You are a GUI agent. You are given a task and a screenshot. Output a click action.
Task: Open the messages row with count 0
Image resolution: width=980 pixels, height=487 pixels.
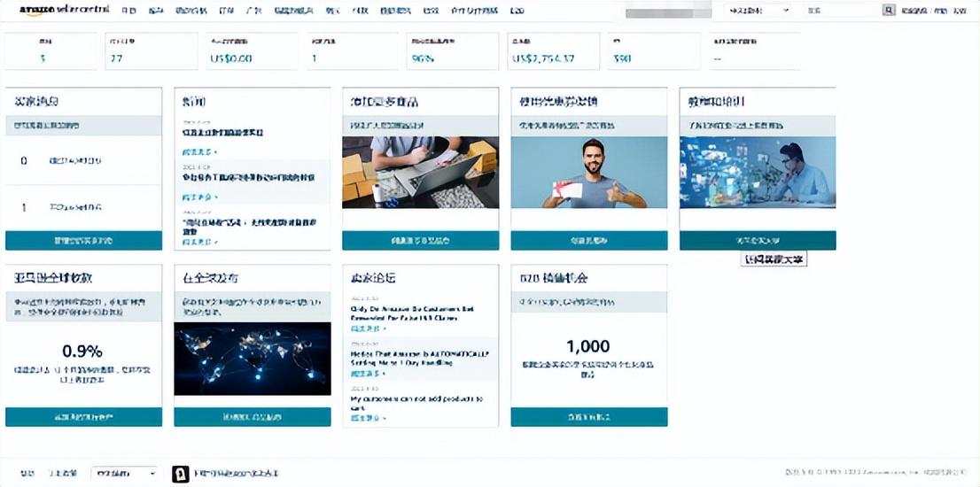pos(84,160)
